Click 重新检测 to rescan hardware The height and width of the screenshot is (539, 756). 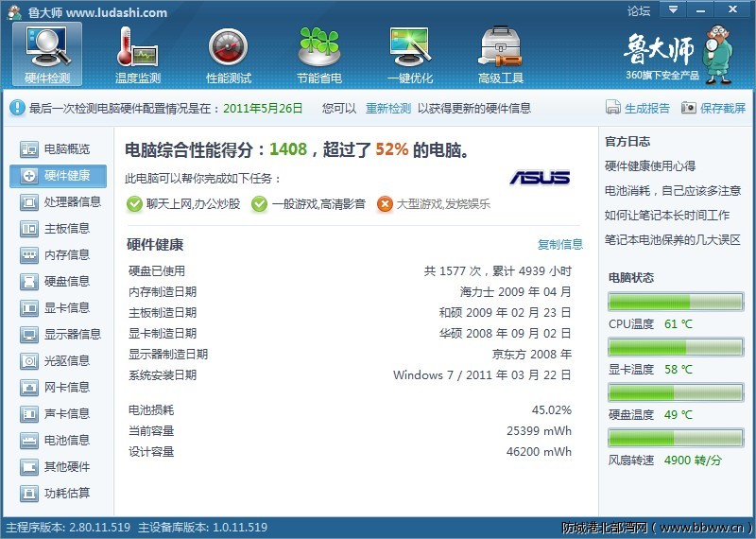[x=388, y=108]
